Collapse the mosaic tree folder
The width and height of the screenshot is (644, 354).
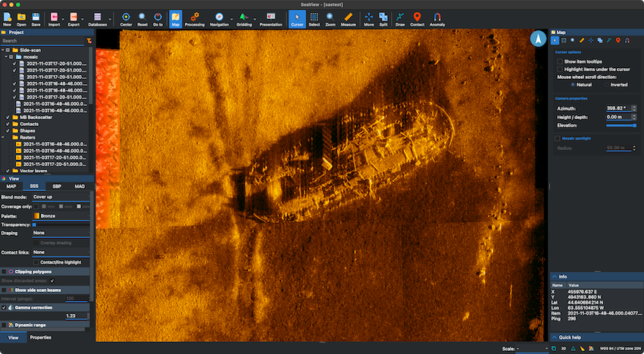(x=6, y=57)
